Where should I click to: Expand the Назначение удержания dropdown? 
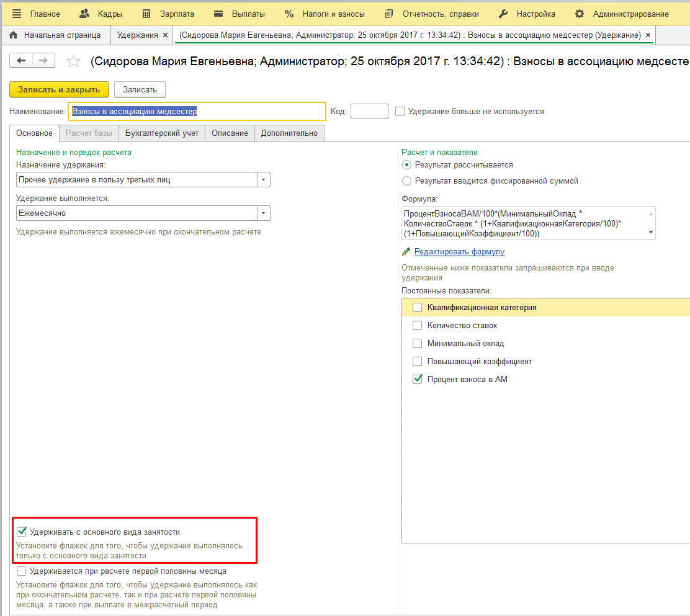pos(264,180)
